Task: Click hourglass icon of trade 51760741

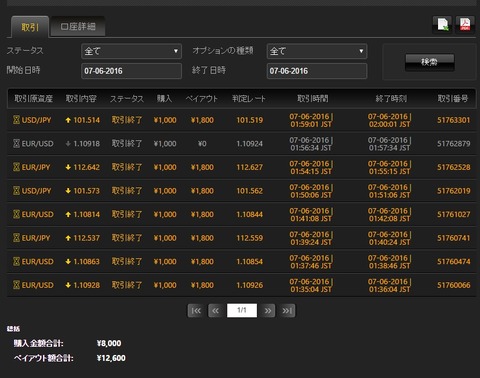Action: point(16,238)
